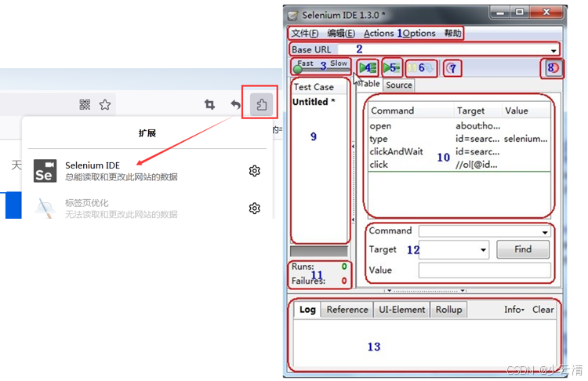588x381 pixels.
Task: Click the Find button
Action: (523, 249)
